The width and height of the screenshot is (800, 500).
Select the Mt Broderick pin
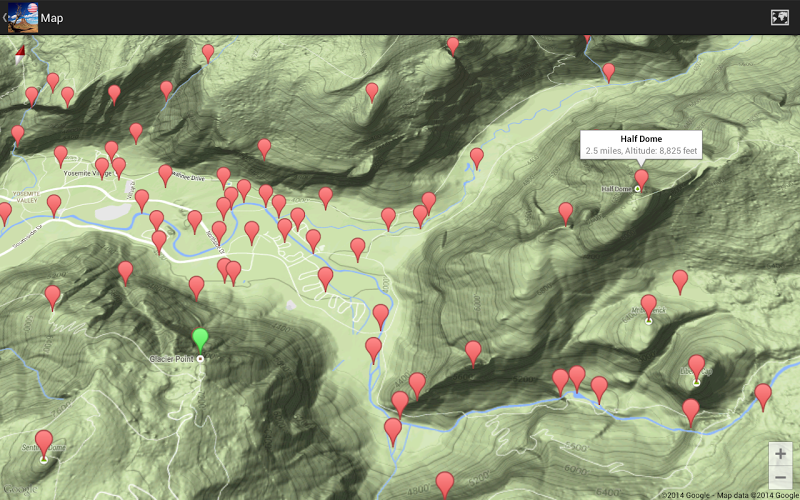click(648, 306)
